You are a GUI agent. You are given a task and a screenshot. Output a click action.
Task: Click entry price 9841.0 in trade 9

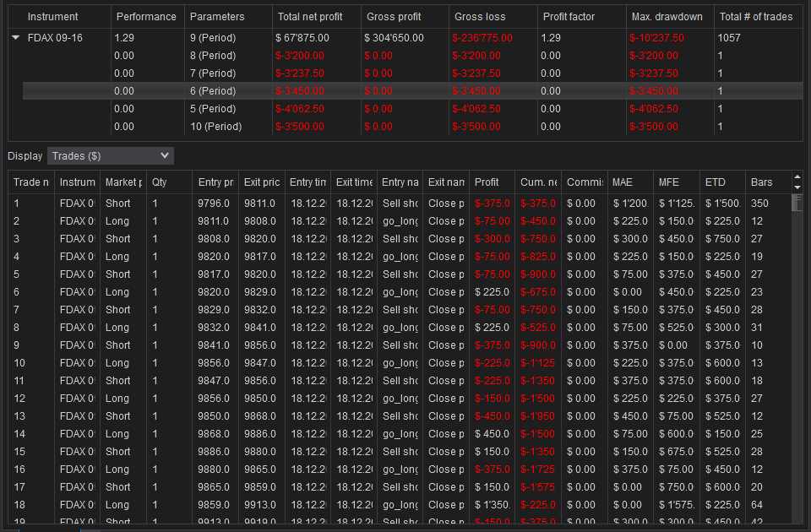pyautogui.click(x=213, y=345)
